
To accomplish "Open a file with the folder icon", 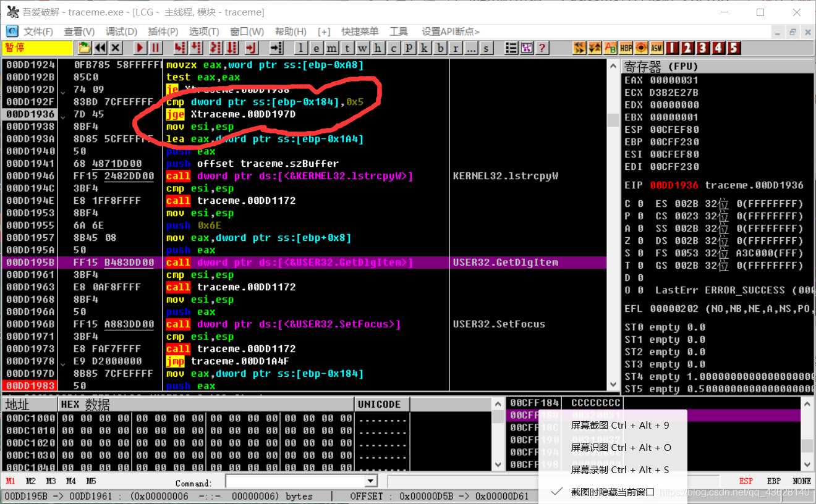I will coord(84,48).
